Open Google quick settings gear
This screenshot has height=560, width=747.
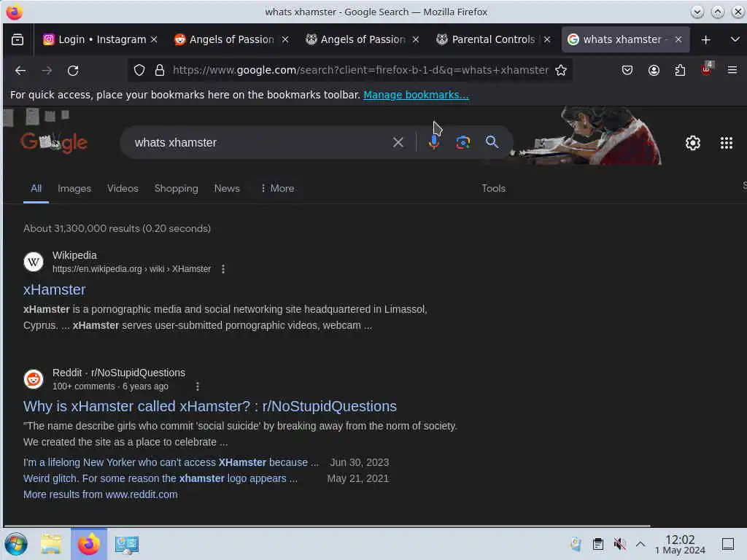pyautogui.click(x=693, y=143)
